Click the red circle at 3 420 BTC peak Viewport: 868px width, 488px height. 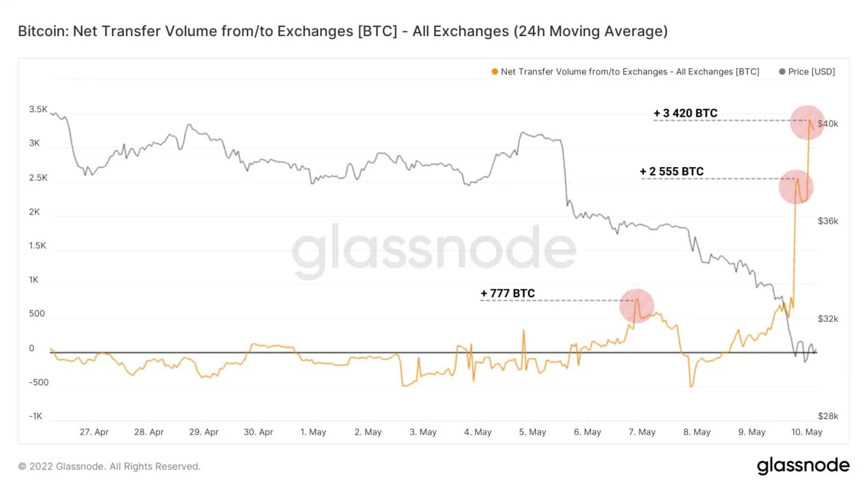click(x=808, y=122)
